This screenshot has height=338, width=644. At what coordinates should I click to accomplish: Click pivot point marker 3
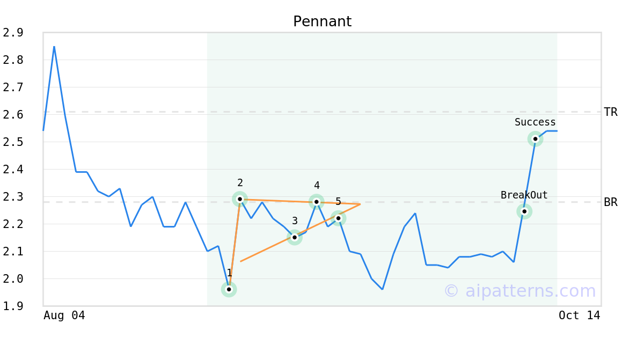pos(295,237)
